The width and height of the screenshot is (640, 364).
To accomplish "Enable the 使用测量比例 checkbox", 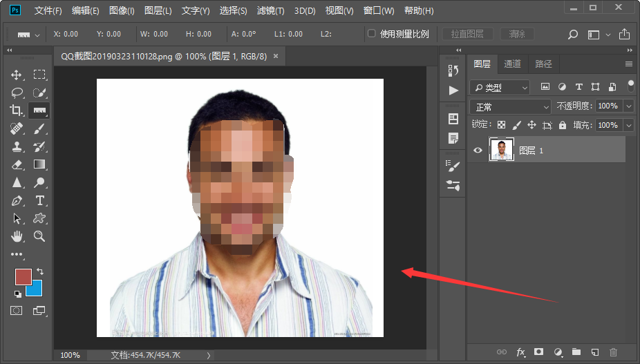I will coord(372,34).
